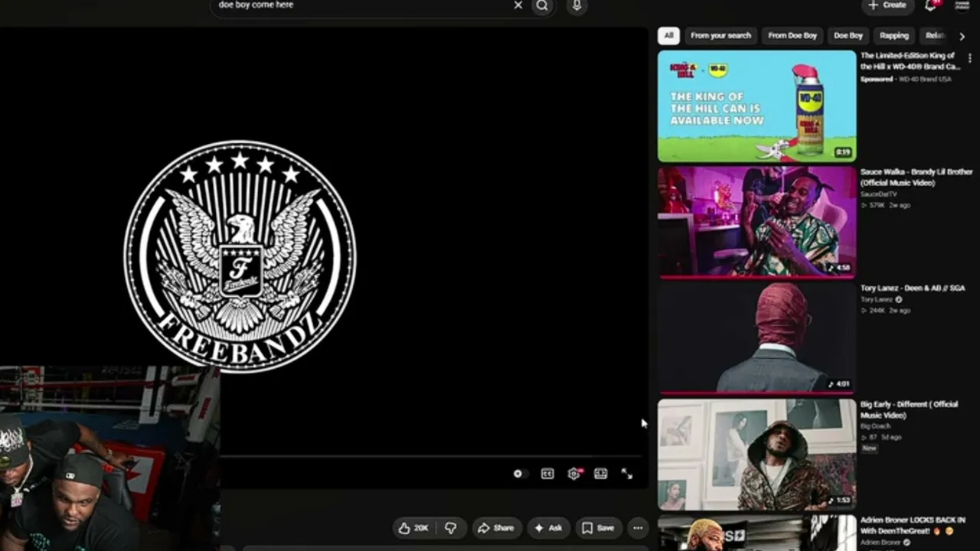980x551 pixels.
Task: Turn on closed captions in the player
Action: click(547, 474)
